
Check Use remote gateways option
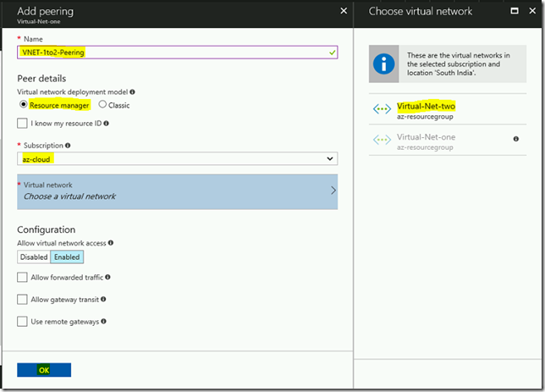click(x=22, y=322)
